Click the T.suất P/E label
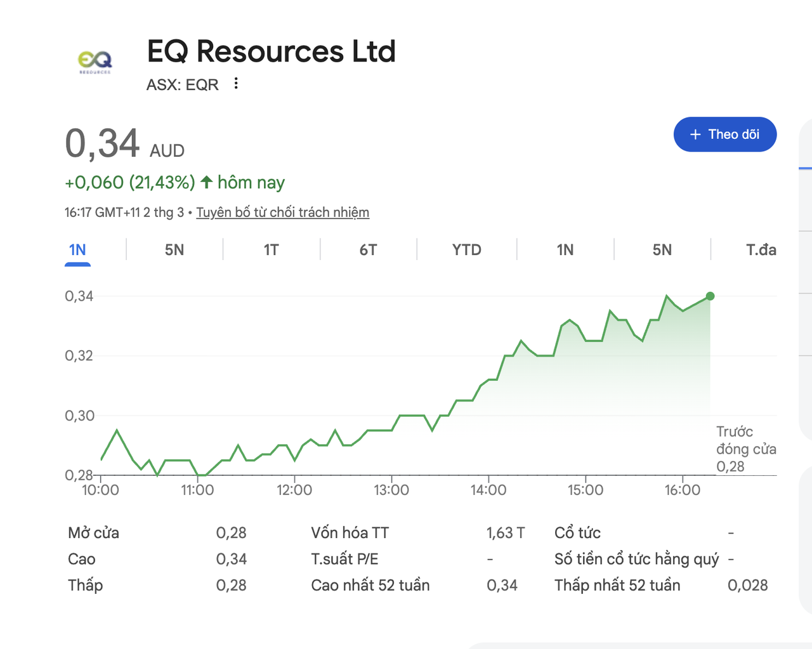 (344, 560)
